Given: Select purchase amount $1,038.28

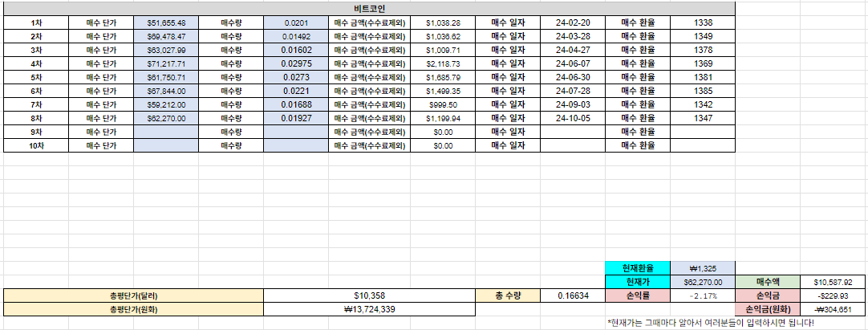Looking at the screenshot, I should click(x=443, y=22).
